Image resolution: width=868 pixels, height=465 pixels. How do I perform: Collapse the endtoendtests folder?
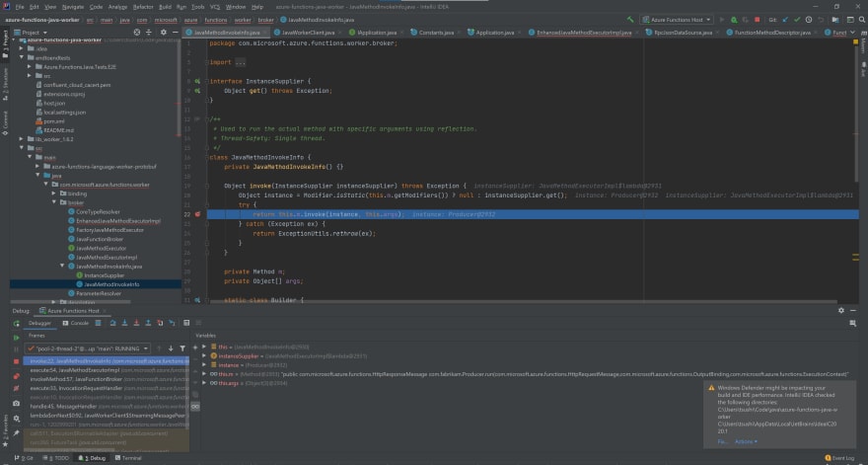coord(22,57)
